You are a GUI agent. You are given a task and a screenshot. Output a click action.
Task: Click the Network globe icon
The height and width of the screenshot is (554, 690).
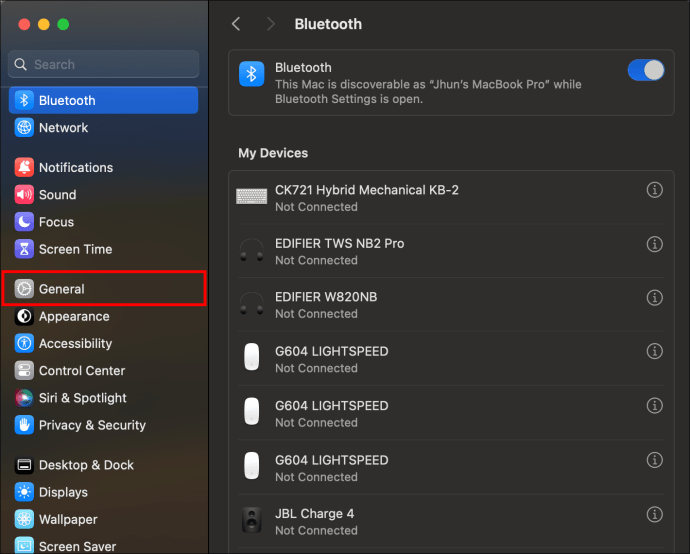coord(24,128)
